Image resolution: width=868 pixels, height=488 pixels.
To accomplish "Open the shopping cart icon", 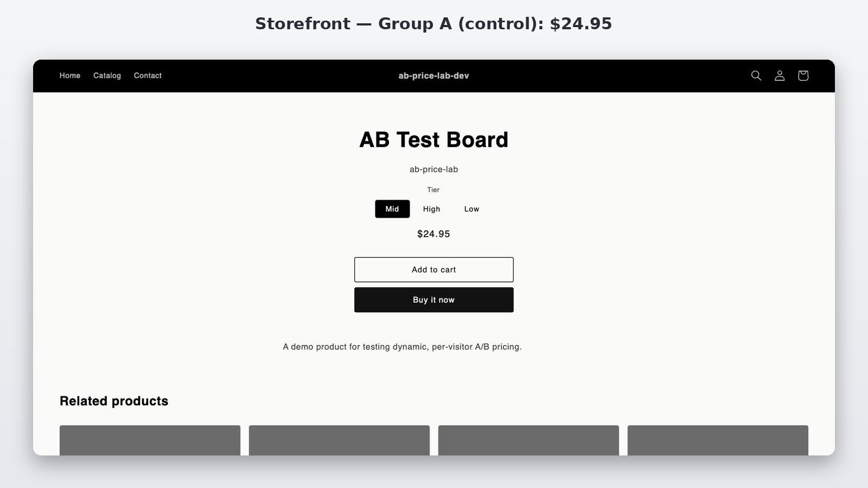I will [803, 75].
